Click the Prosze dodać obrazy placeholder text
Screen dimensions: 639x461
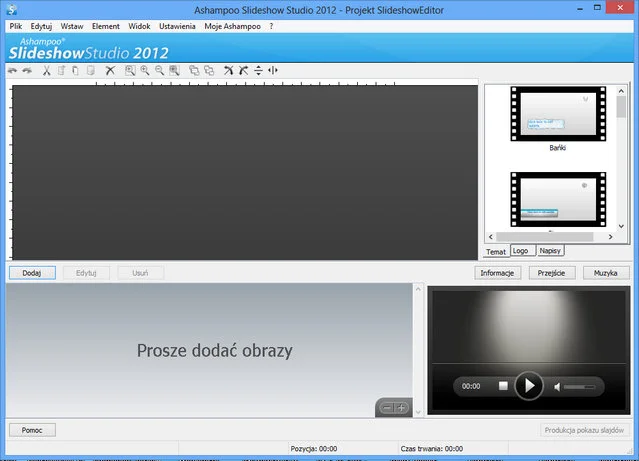[x=215, y=351]
